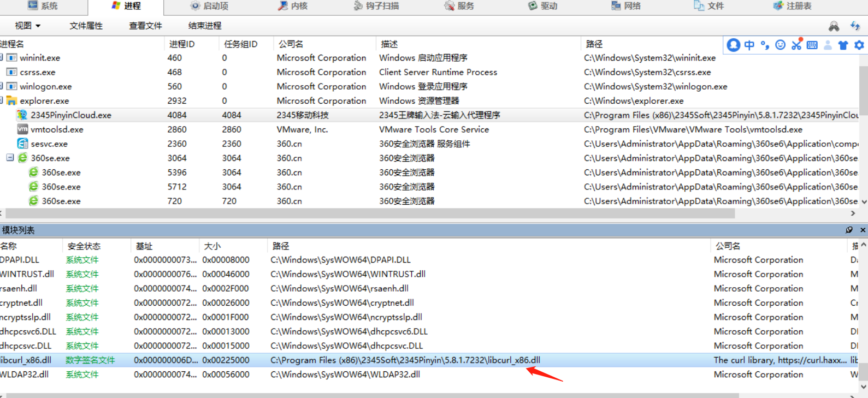Viewport: 868px width, 398px height.
Task: Click the IME faded person account icon
Action: [828, 45]
